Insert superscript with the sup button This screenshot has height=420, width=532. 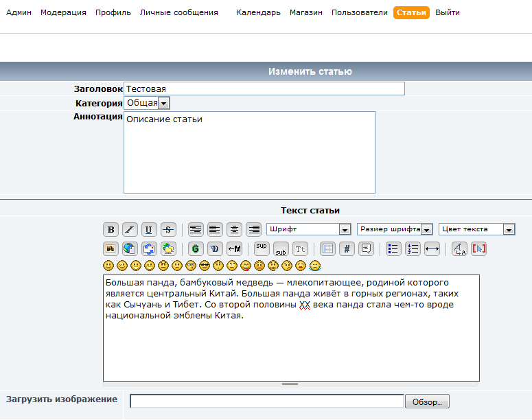tap(262, 248)
